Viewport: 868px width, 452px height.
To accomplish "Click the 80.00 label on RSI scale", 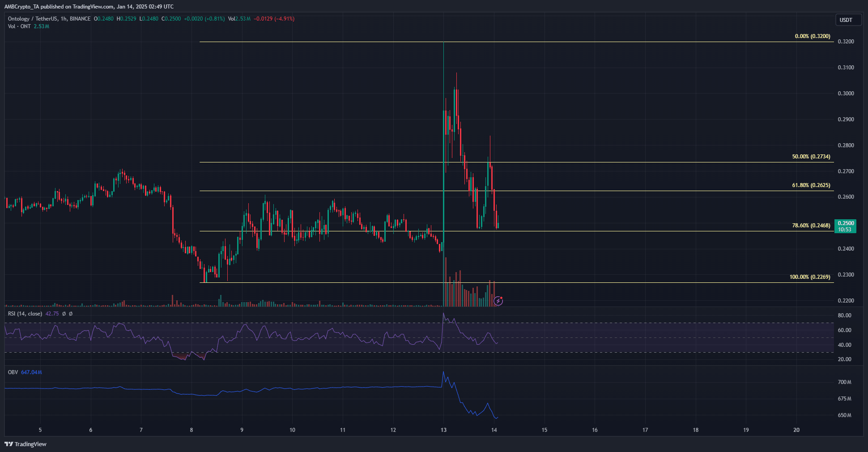I will coord(844,316).
